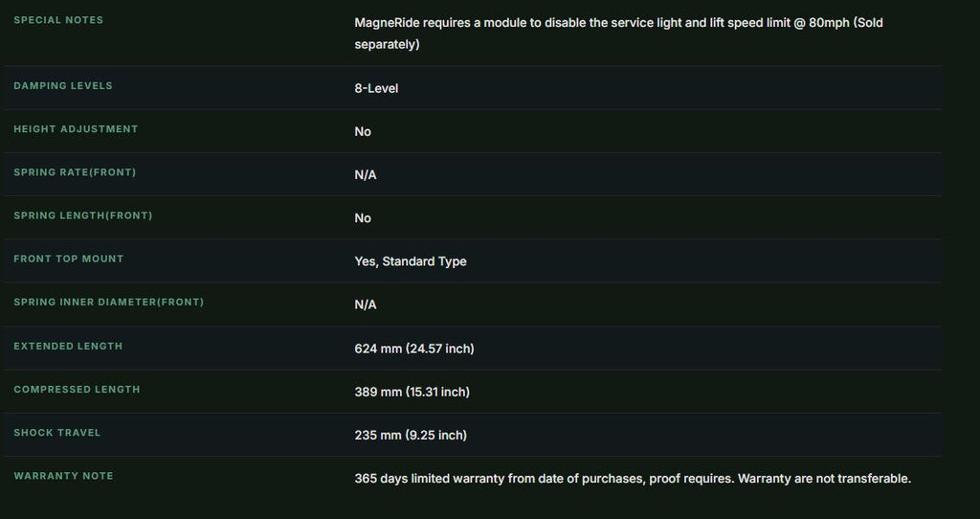The width and height of the screenshot is (980, 519).
Task: Click the Spring Inner Diameter(Front) label
Action: click(x=109, y=302)
